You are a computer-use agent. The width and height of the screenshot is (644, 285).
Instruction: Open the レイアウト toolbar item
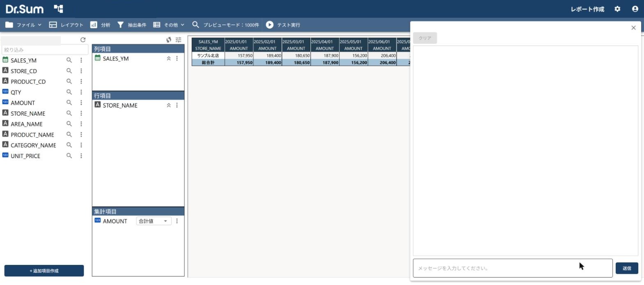click(x=66, y=25)
